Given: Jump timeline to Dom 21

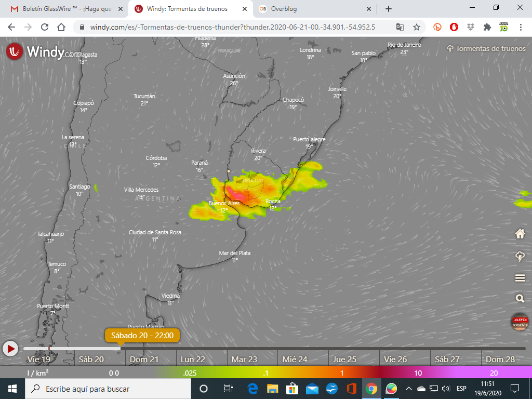Looking at the screenshot, I should click(x=144, y=360).
